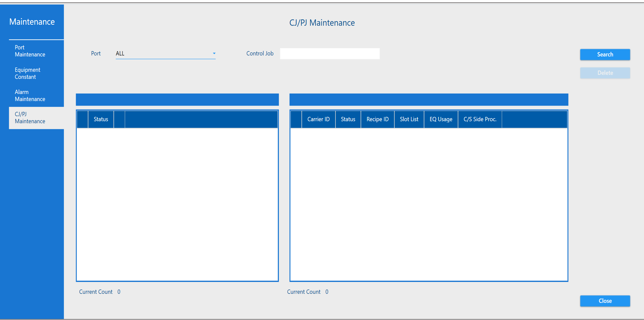Close the maintenance window with Close button
The image size is (644, 320).
tap(605, 301)
